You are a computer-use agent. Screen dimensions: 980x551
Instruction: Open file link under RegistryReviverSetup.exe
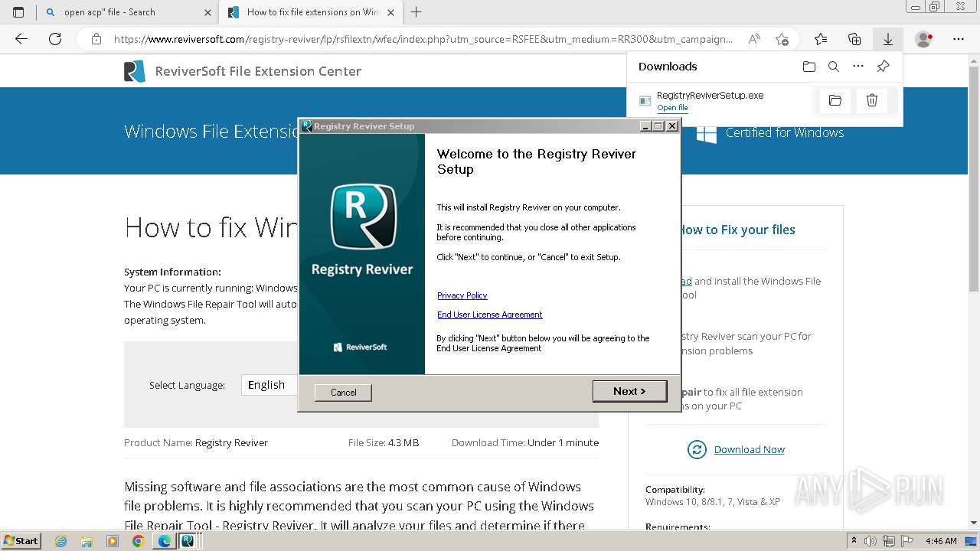tap(672, 108)
